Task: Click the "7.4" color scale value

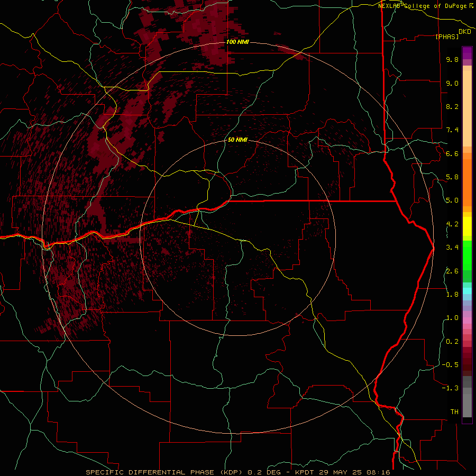Action: coord(452,130)
